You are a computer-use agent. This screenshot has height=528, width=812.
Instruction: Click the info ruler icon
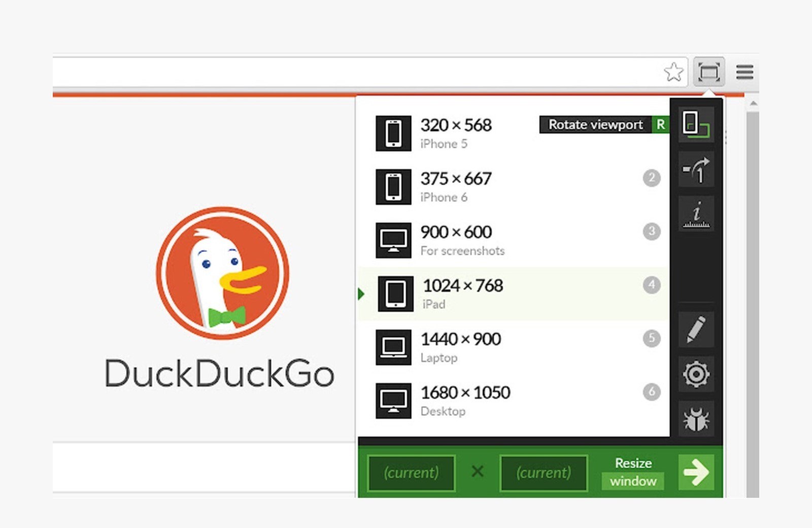pos(696,214)
